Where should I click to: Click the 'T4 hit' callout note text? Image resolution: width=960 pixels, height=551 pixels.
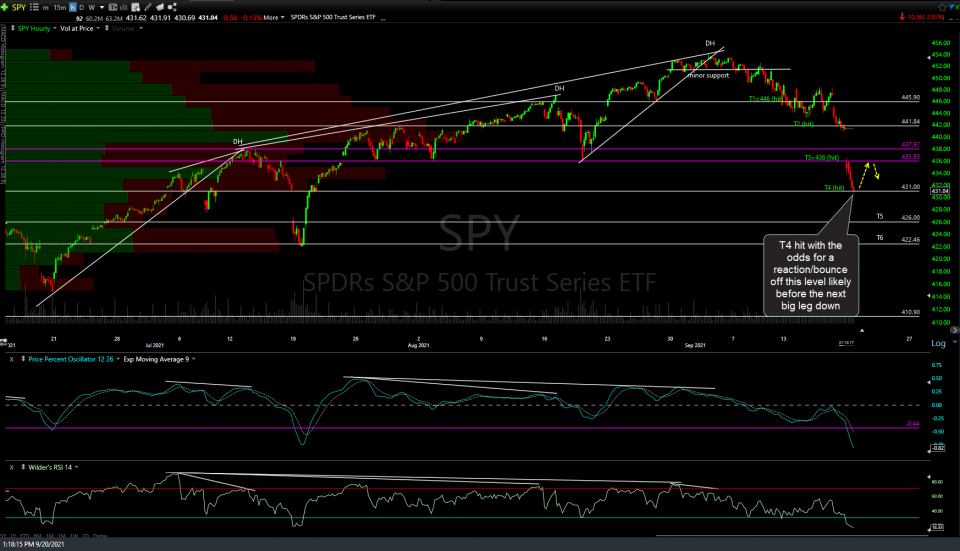click(x=811, y=276)
